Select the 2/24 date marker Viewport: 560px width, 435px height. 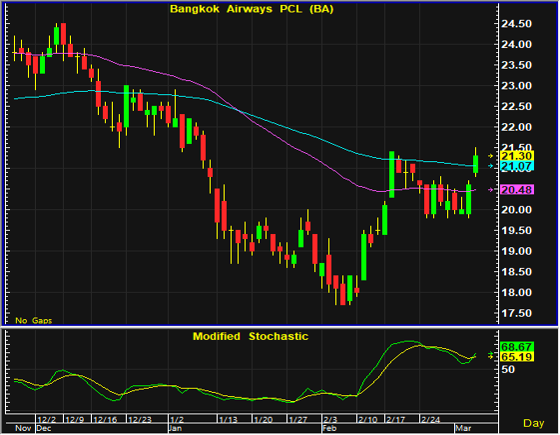pos(431,420)
